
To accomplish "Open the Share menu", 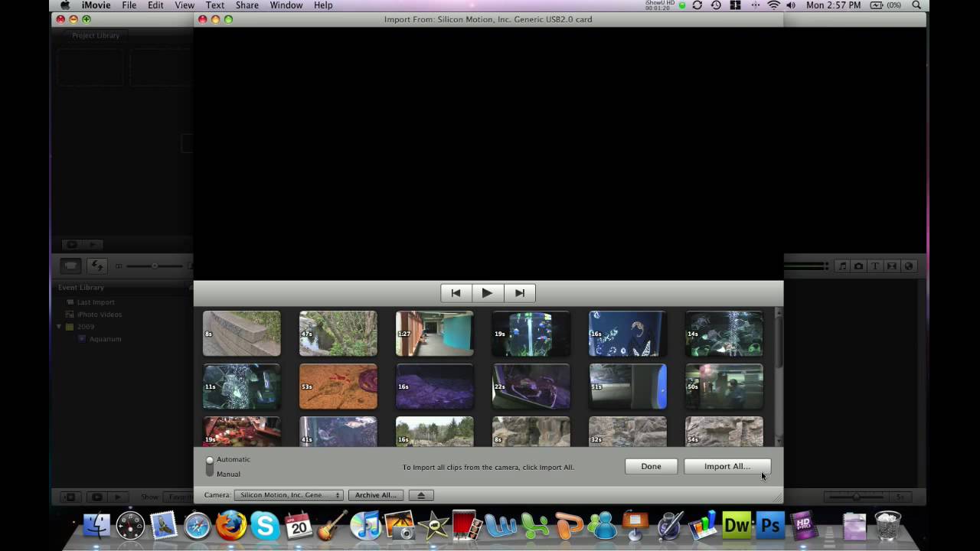I will tap(247, 5).
